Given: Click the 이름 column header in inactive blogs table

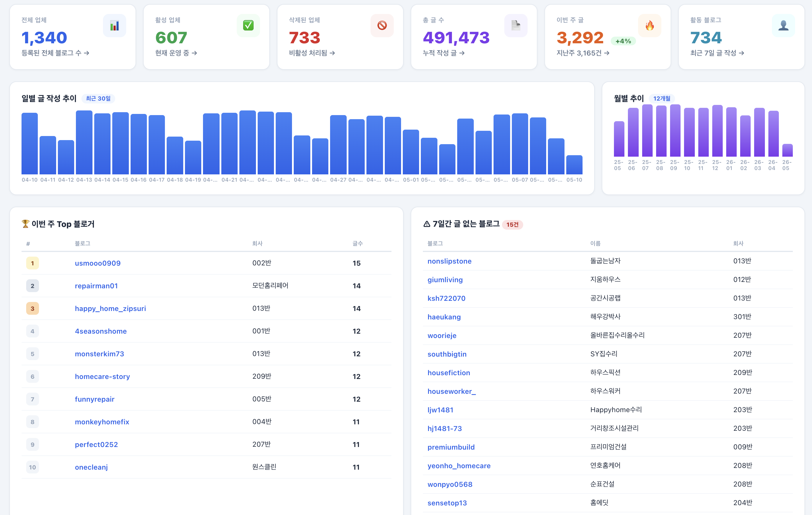Looking at the screenshot, I should tap(595, 243).
